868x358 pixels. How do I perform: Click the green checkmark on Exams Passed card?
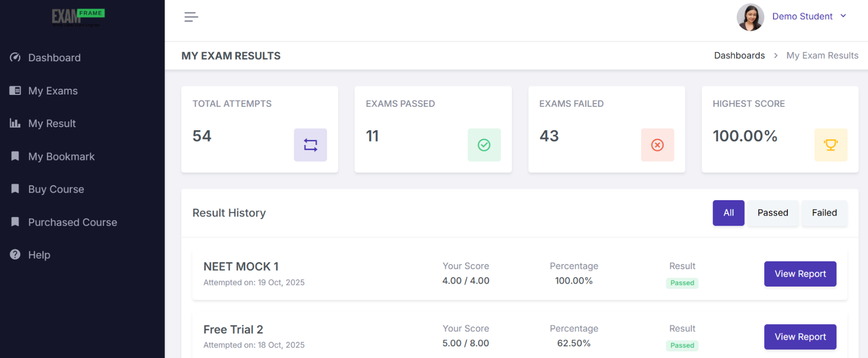[484, 145]
